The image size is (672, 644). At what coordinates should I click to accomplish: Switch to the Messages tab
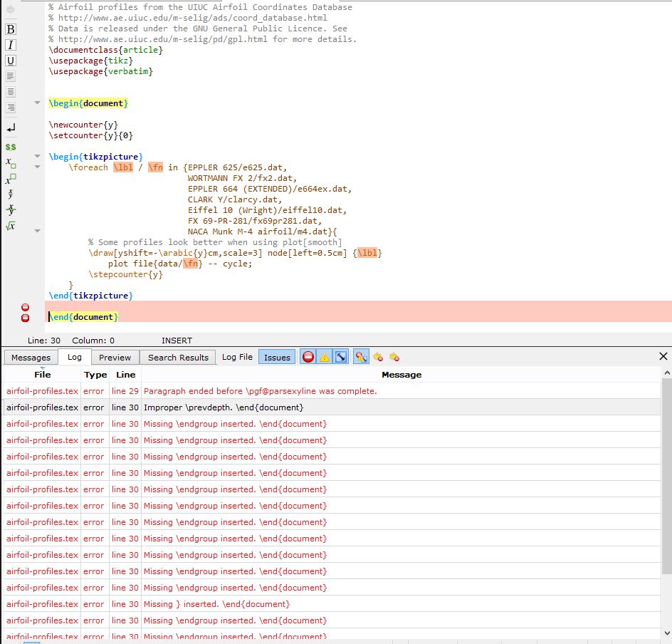31,357
